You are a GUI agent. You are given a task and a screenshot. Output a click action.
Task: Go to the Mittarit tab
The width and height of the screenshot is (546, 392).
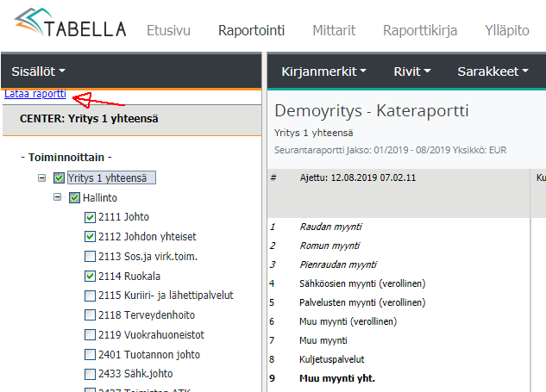coord(333,30)
